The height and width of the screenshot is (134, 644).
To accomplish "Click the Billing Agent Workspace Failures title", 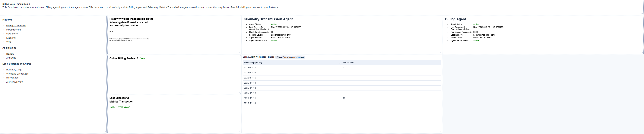I will 259,57.
